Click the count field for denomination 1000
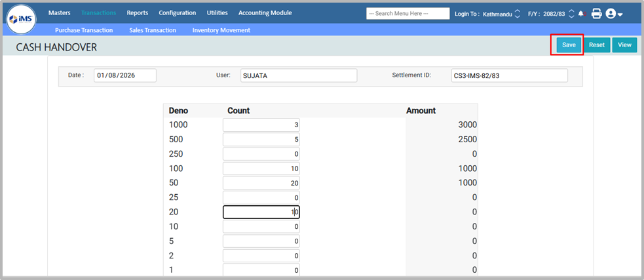Image resolution: width=644 pixels, height=280 pixels. pos(261,125)
